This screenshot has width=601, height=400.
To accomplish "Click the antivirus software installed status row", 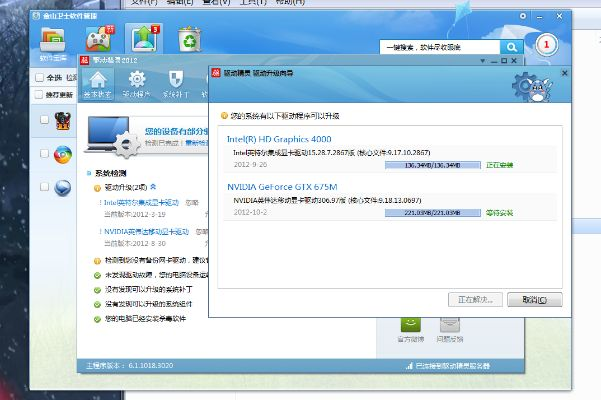I will click(x=146, y=318).
